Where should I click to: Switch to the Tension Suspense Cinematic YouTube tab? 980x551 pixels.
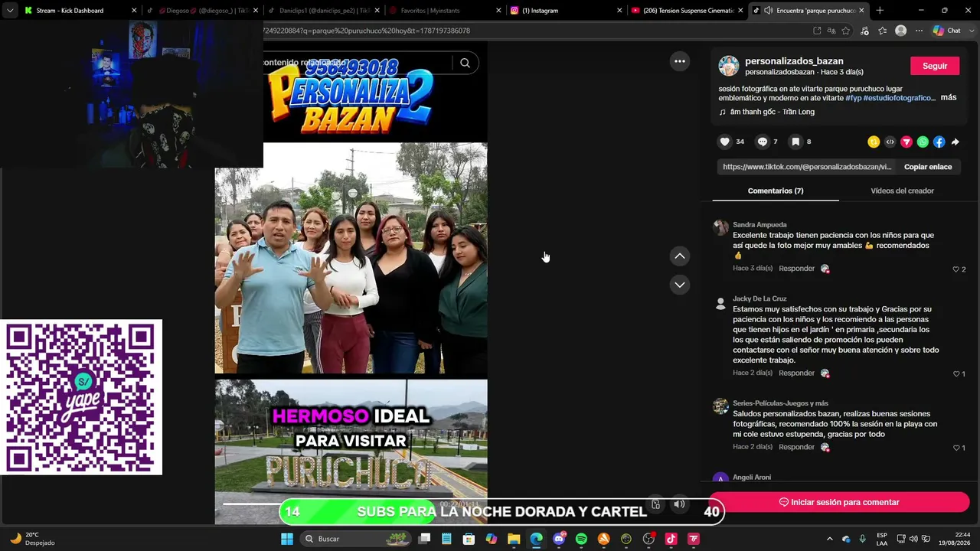(687, 11)
